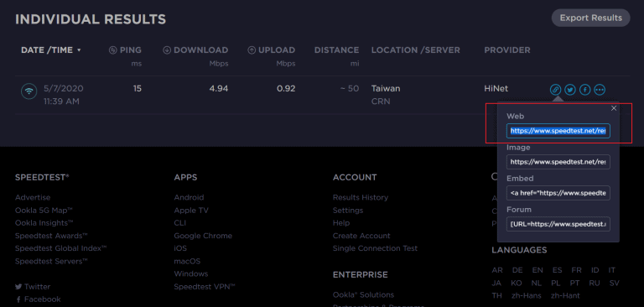644x307 pixels.
Task: Open Ookla Solutions link
Action: point(363,295)
